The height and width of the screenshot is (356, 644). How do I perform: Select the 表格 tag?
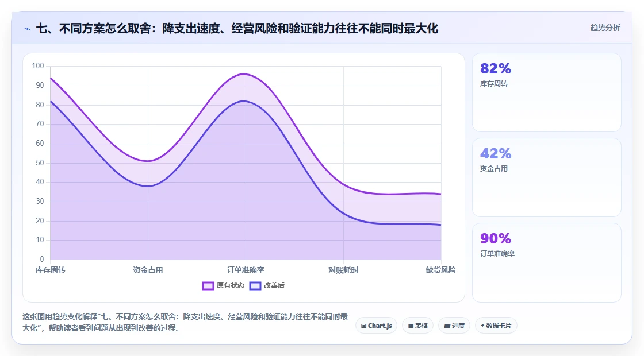(x=417, y=326)
